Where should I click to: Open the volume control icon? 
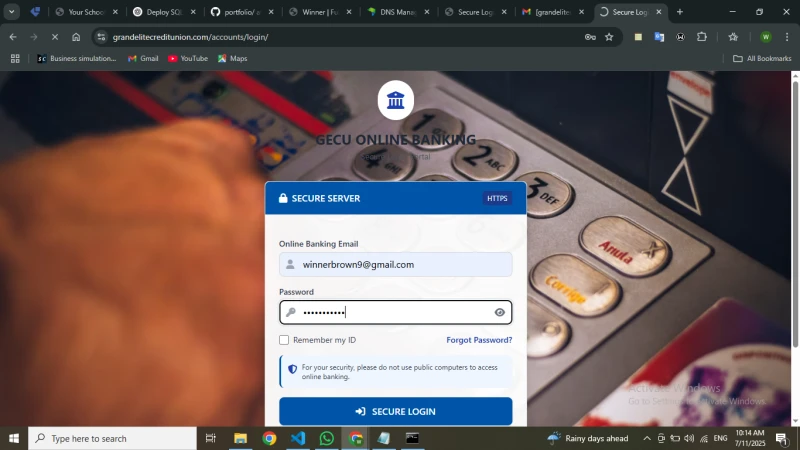pos(689,438)
